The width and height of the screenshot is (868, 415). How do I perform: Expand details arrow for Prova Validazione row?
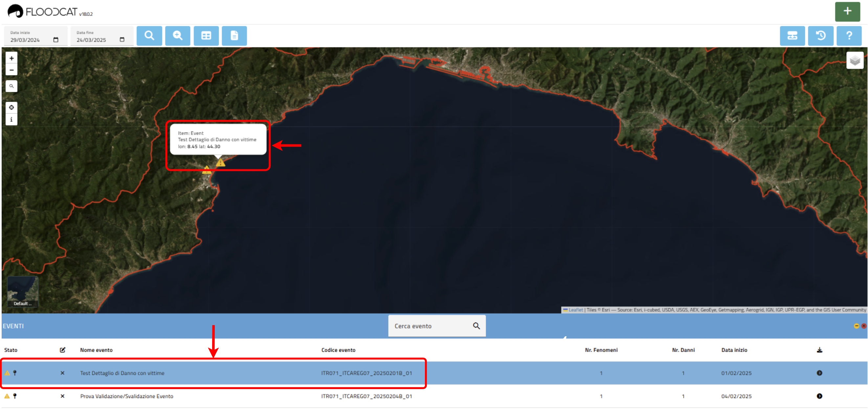tap(819, 396)
